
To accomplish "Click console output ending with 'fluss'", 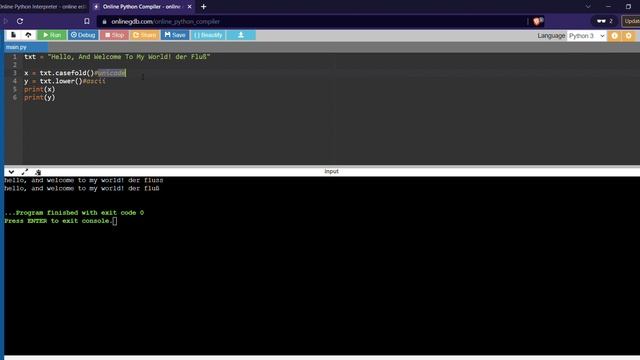I will pos(84,180).
